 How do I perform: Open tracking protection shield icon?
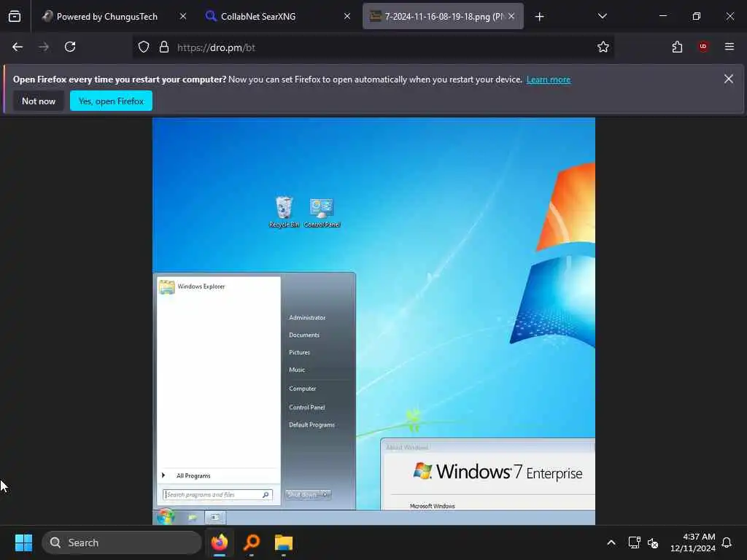tap(144, 47)
